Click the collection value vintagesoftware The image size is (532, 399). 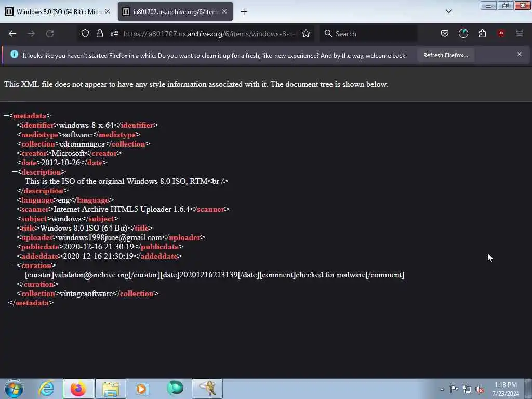click(86, 294)
